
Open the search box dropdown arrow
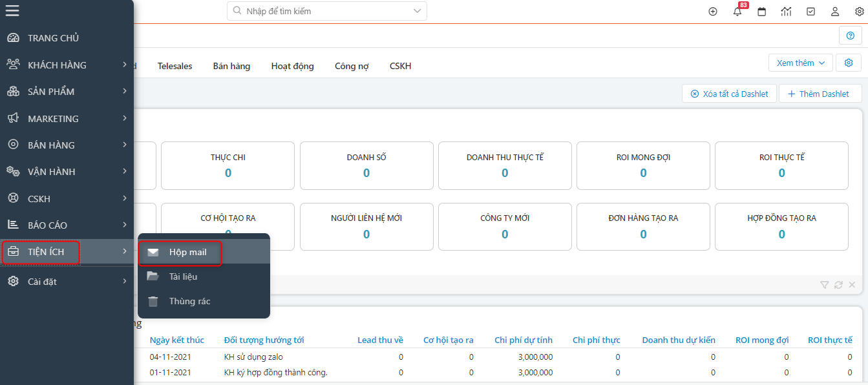[x=417, y=11]
